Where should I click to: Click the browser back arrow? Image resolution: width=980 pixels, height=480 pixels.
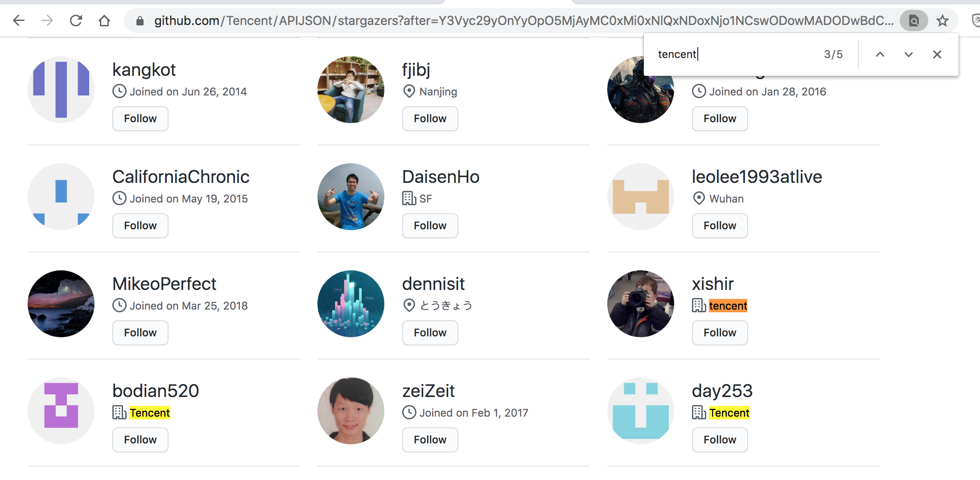(x=18, y=20)
